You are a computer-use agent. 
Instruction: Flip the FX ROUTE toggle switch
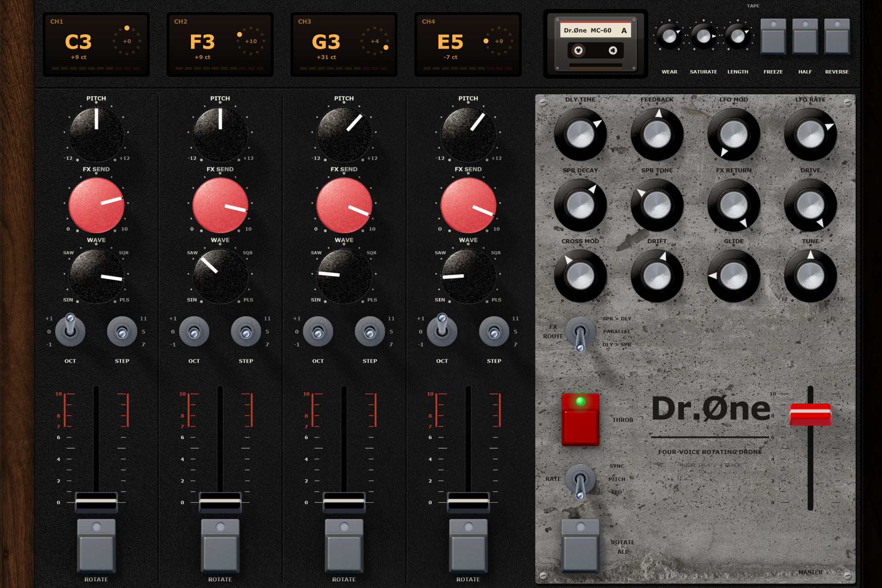click(x=580, y=334)
